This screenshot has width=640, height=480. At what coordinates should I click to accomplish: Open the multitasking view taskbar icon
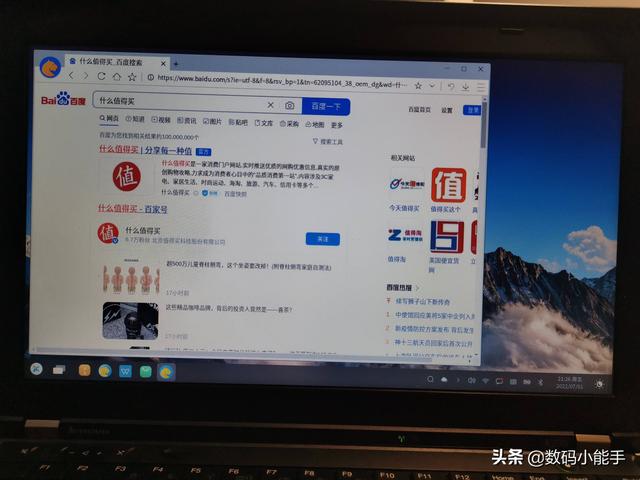(59, 370)
